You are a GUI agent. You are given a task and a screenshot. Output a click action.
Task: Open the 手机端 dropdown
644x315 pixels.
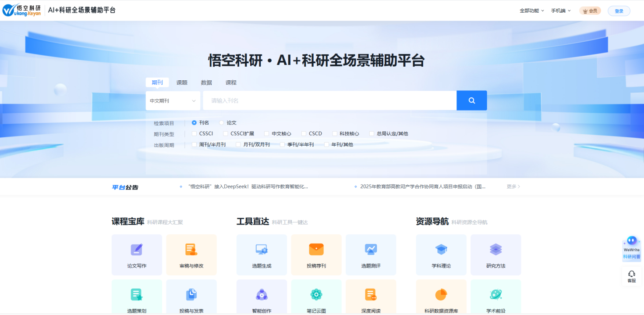pyautogui.click(x=561, y=11)
